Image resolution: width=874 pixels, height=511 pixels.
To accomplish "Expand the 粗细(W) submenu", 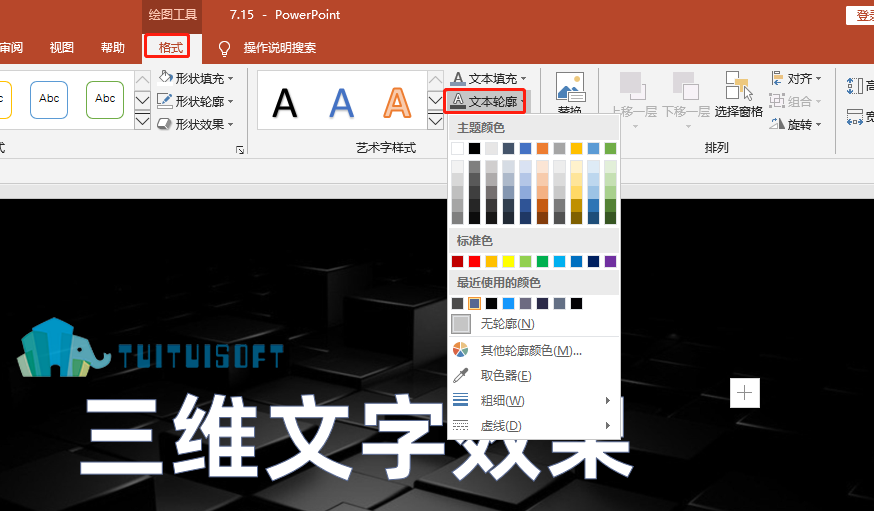I will coord(535,401).
